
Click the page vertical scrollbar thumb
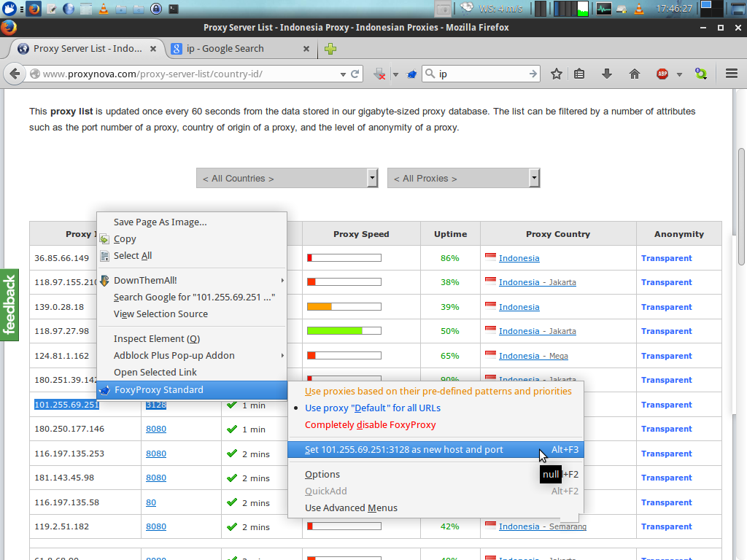[x=741, y=207]
